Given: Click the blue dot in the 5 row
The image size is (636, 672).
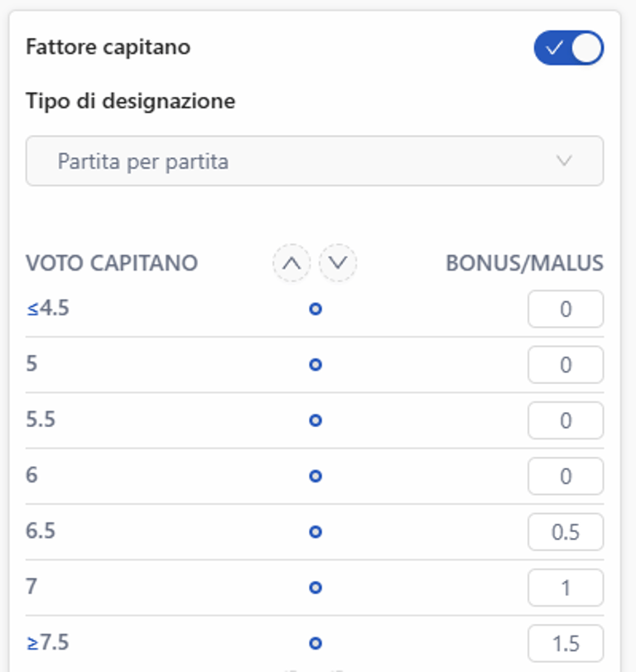Looking at the screenshot, I should pyautogui.click(x=315, y=365).
